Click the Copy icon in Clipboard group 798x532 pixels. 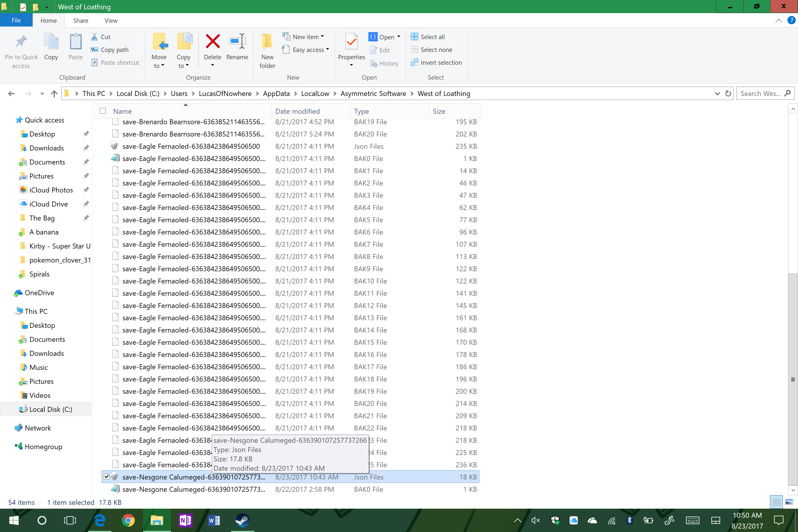click(51, 42)
